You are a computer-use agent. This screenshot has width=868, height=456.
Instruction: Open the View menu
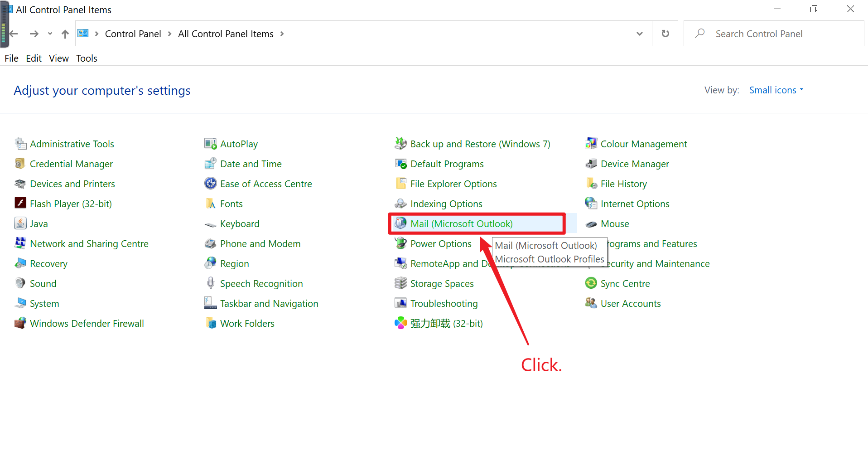[59, 58]
